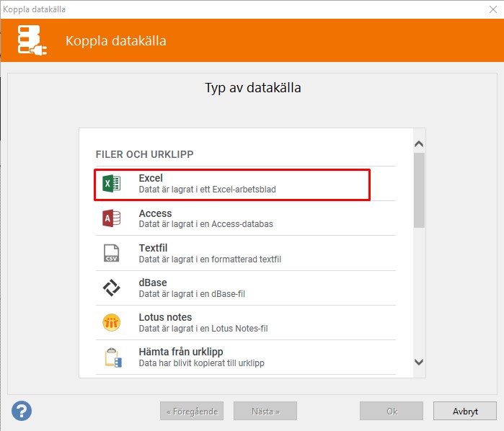504x431 pixels.
Task: Click the Access database icon
Action: [111, 218]
